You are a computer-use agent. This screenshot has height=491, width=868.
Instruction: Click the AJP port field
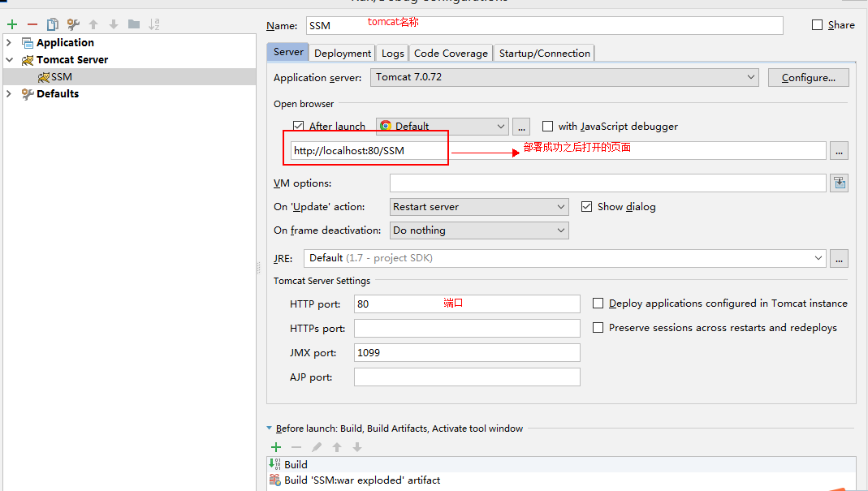tap(467, 377)
